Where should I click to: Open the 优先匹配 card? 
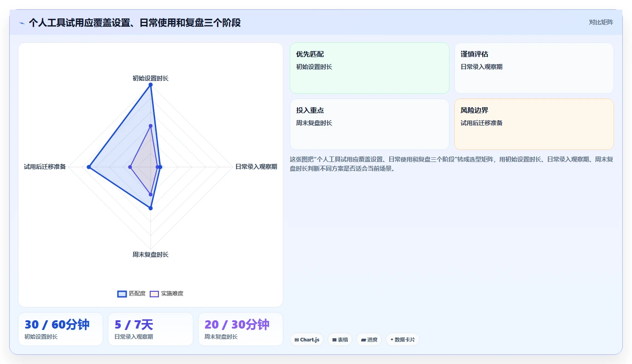click(369, 68)
